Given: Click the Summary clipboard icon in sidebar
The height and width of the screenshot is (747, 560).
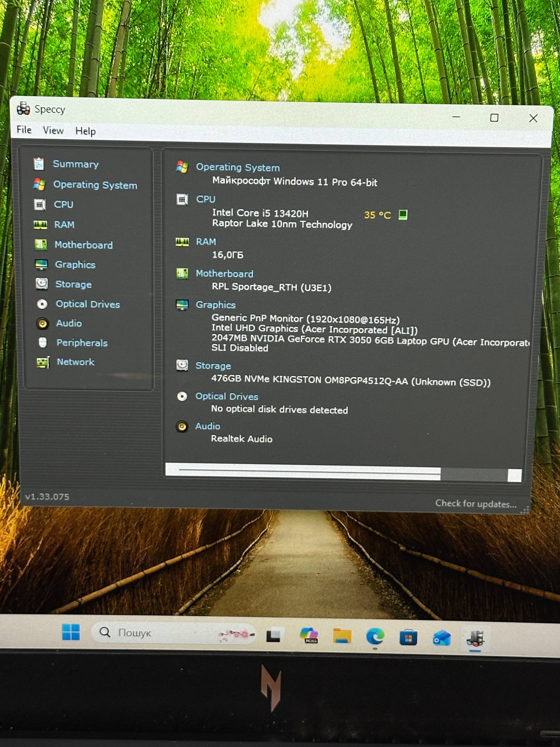Looking at the screenshot, I should (39, 164).
